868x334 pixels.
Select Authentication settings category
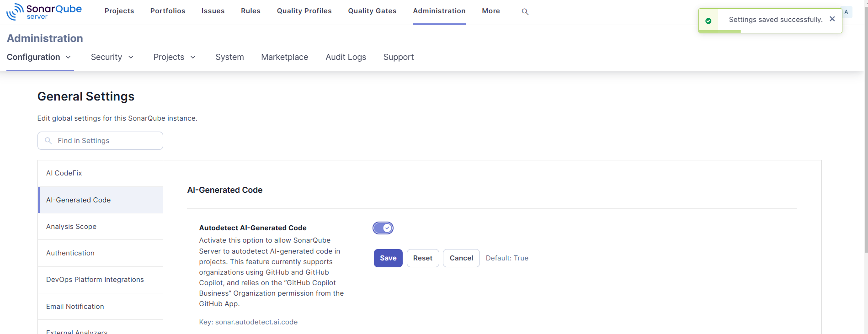click(x=100, y=253)
